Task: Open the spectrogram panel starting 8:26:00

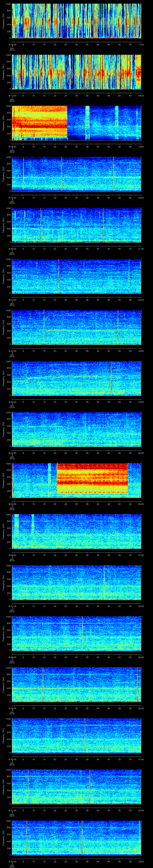Action: pyautogui.click(x=77, y=531)
